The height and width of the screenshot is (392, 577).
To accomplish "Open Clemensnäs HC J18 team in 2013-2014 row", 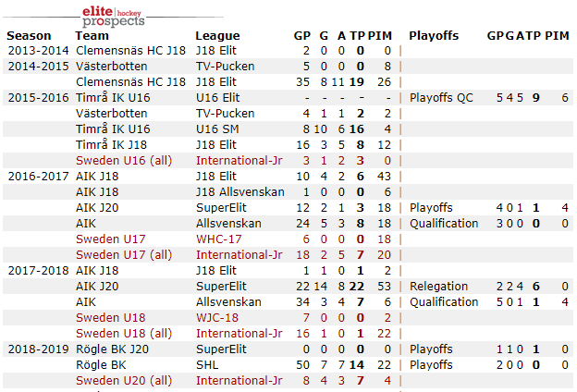I will [x=117, y=50].
